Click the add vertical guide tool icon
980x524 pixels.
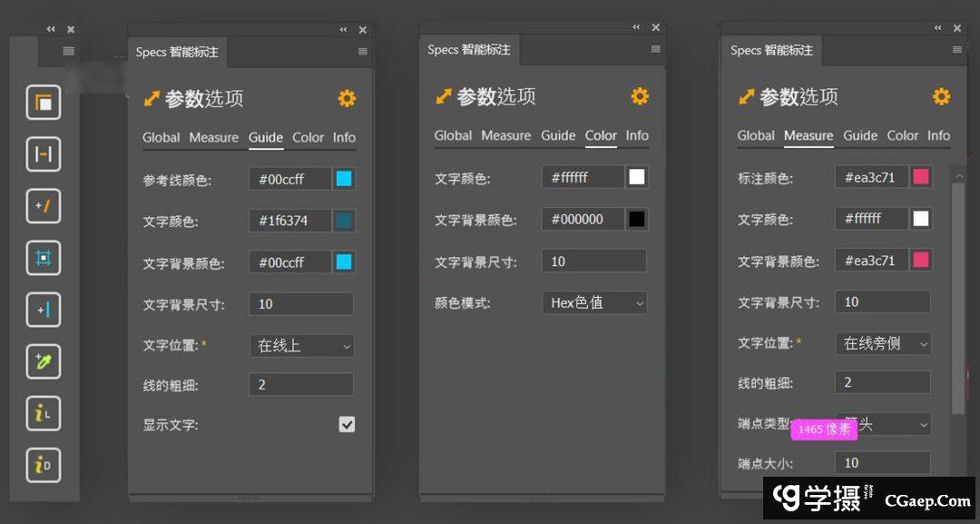pyautogui.click(x=44, y=310)
